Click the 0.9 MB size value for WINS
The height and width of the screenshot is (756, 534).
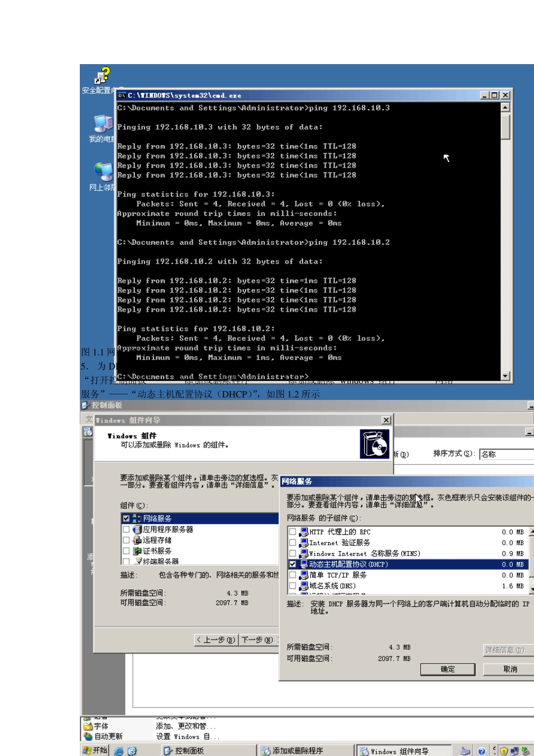tap(513, 554)
